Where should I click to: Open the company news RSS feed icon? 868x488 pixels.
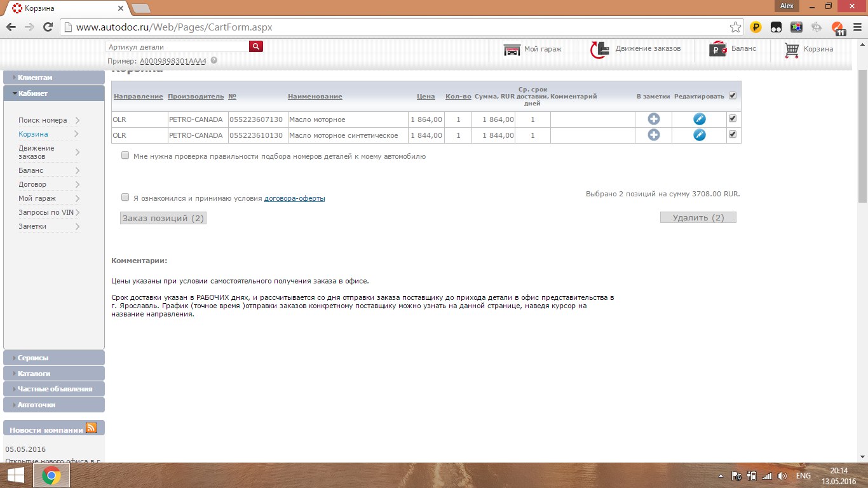click(91, 428)
